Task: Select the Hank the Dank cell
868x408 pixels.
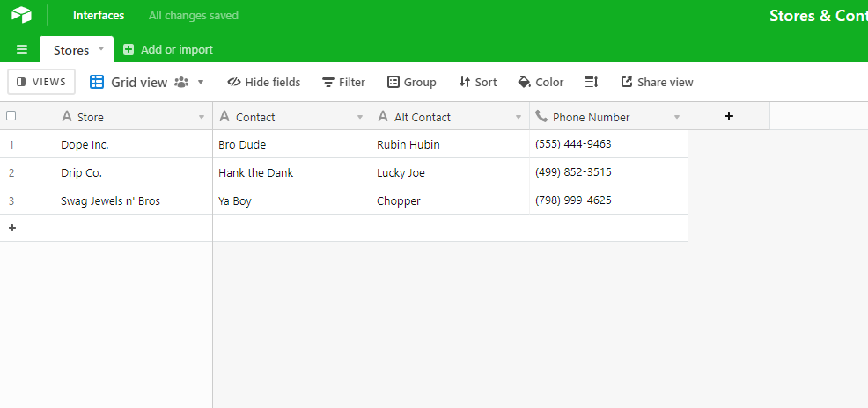Action: point(291,172)
